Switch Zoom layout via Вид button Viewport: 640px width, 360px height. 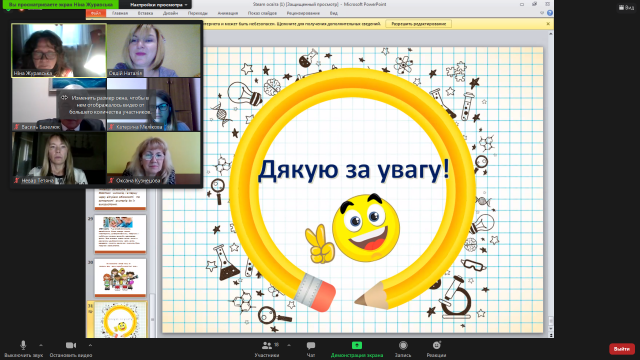(x=627, y=7)
